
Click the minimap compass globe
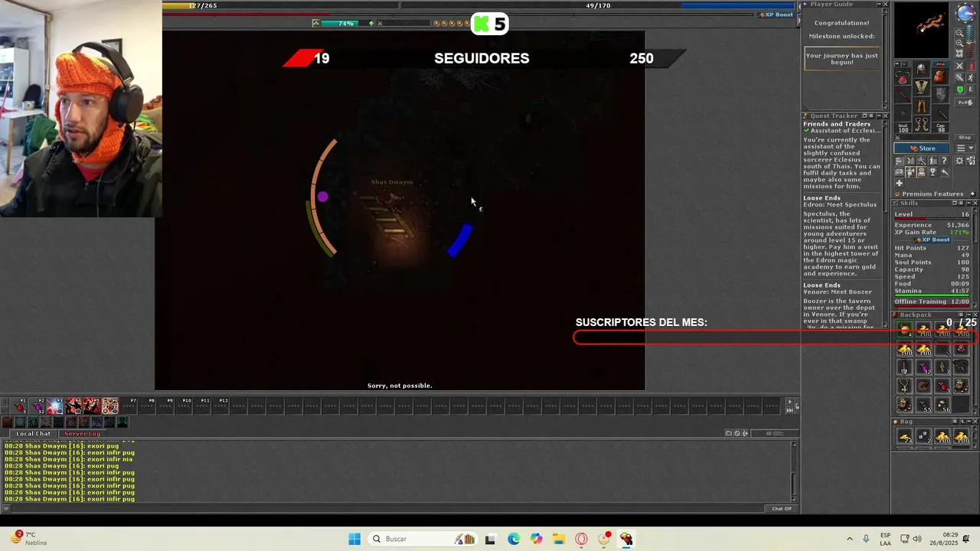point(965,12)
